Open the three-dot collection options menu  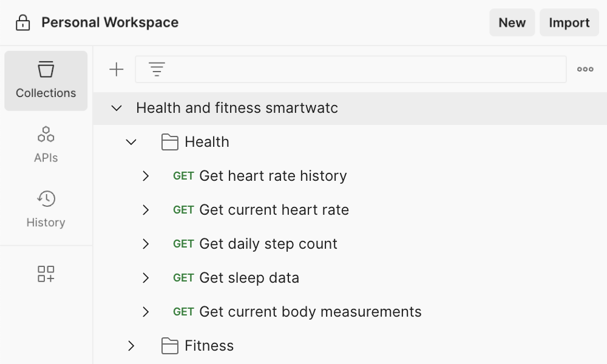point(585,70)
